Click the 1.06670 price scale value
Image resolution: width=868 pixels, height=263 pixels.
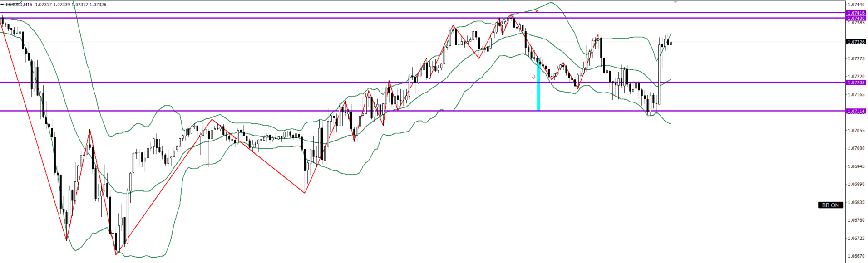856,256
